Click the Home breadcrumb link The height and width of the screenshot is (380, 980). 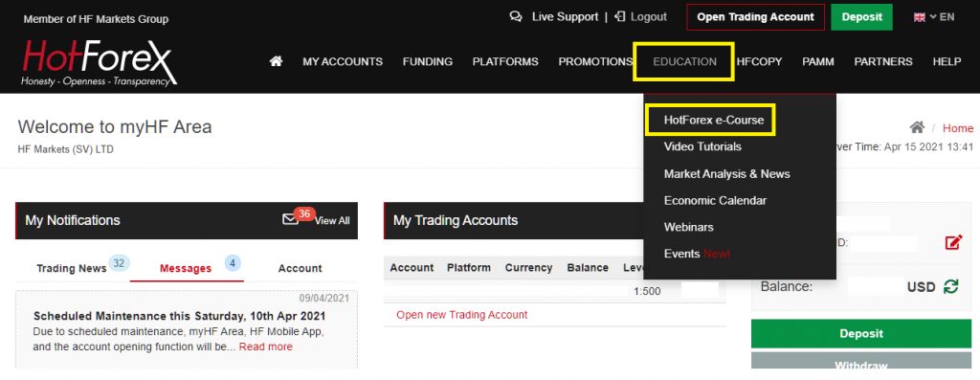pyautogui.click(x=958, y=128)
